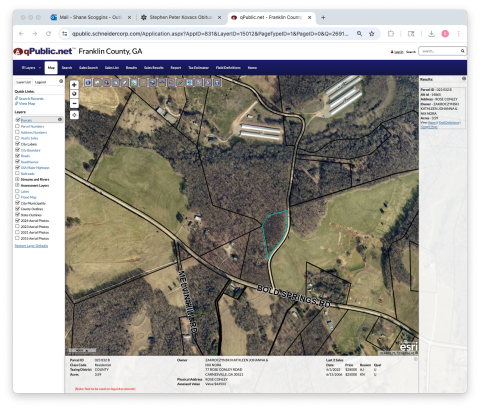Viewport: 480px width, 409px height.
Task: Open the Tax Estimator menu item
Action: point(199,68)
